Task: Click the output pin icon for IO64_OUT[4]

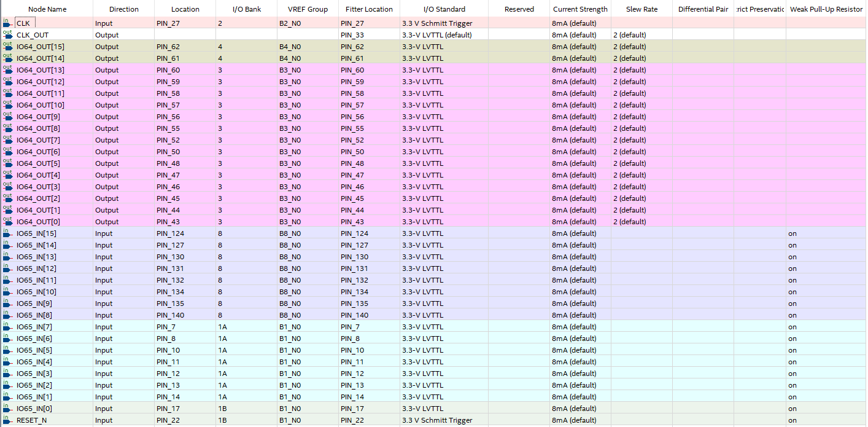Action: pyautogui.click(x=7, y=174)
